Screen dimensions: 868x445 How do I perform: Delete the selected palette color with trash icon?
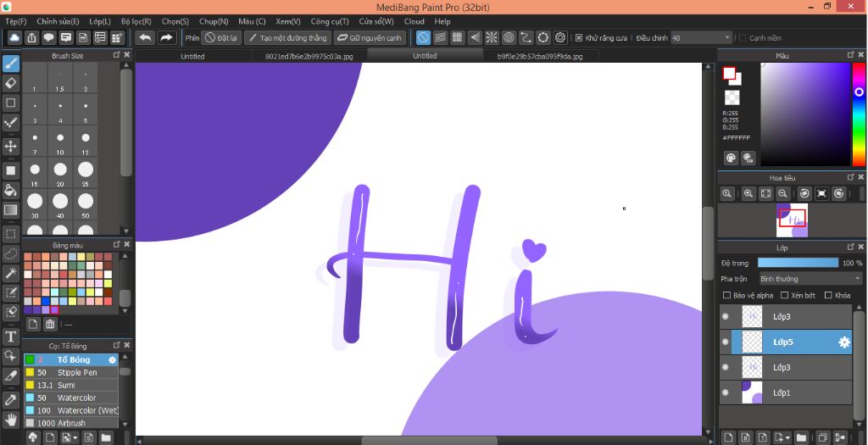tap(50, 325)
